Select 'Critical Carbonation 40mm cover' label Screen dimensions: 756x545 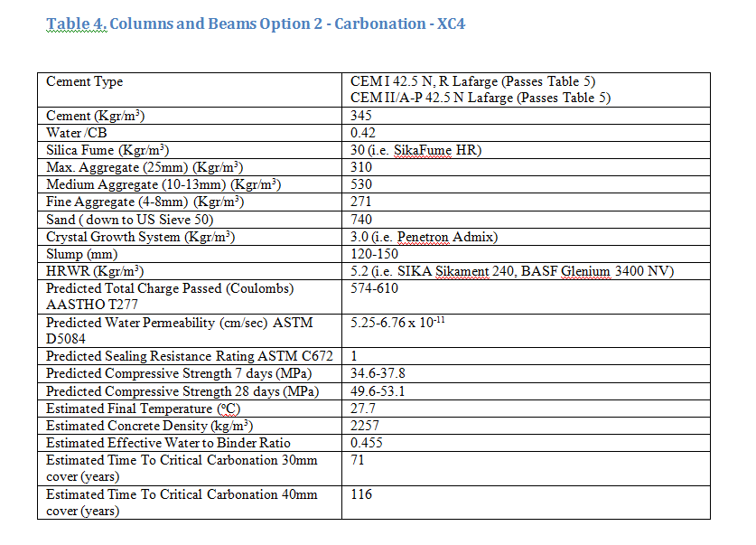click(182, 503)
